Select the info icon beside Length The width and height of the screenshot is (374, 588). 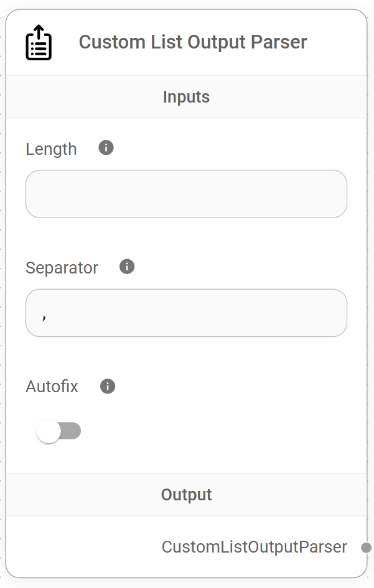(x=106, y=147)
